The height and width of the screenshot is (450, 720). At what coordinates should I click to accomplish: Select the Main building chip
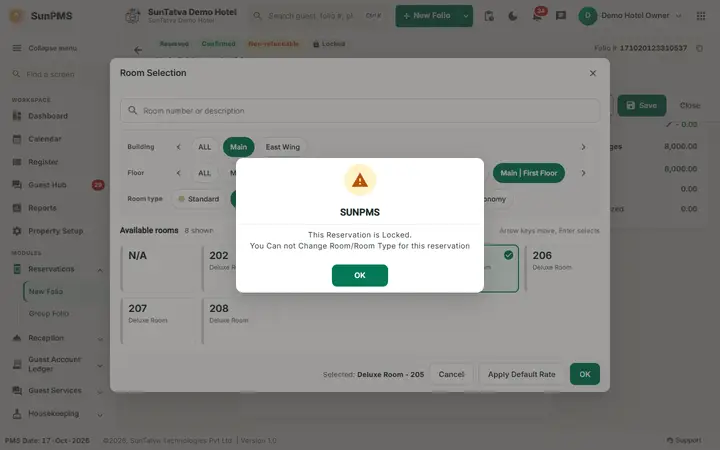(x=238, y=147)
